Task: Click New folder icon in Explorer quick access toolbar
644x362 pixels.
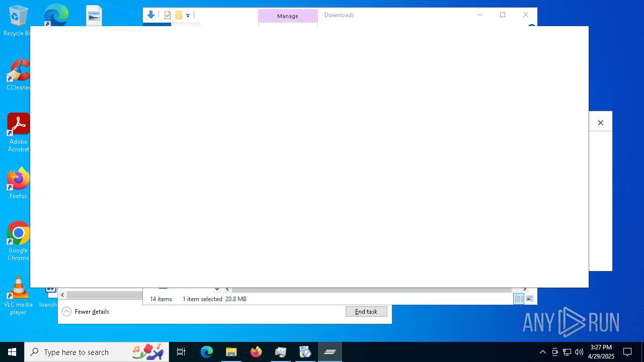Action: (x=179, y=15)
